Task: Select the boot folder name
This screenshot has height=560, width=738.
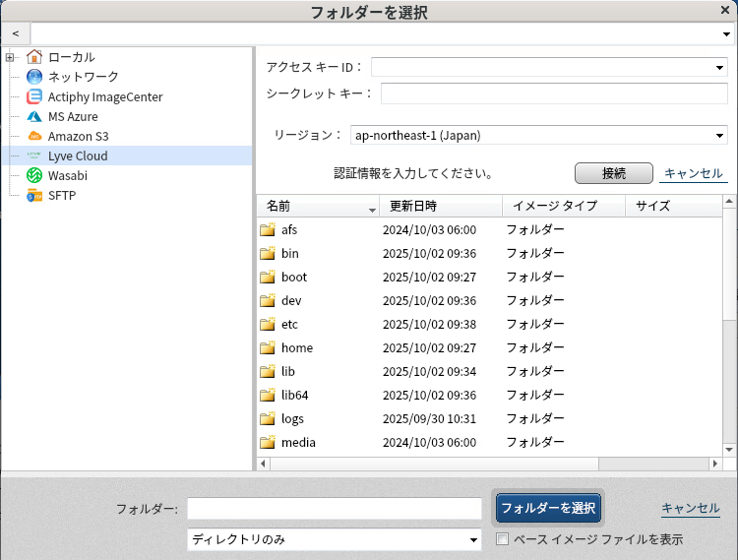Action: tap(294, 277)
